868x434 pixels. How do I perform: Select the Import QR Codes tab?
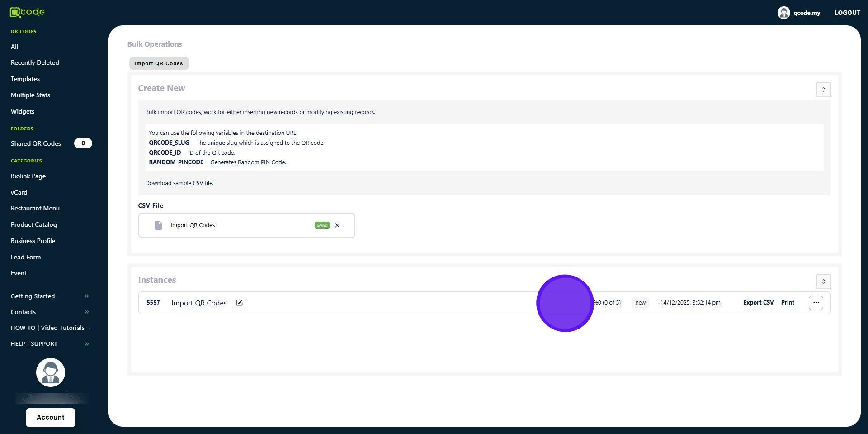[159, 63]
